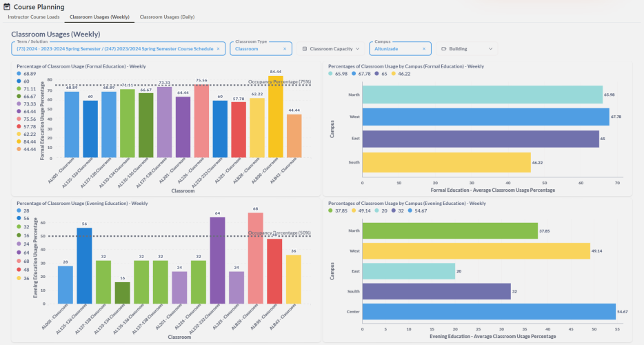The width and height of the screenshot is (644, 345).
Task: Clear the Altunizade campus filter
Action: pyautogui.click(x=424, y=49)
